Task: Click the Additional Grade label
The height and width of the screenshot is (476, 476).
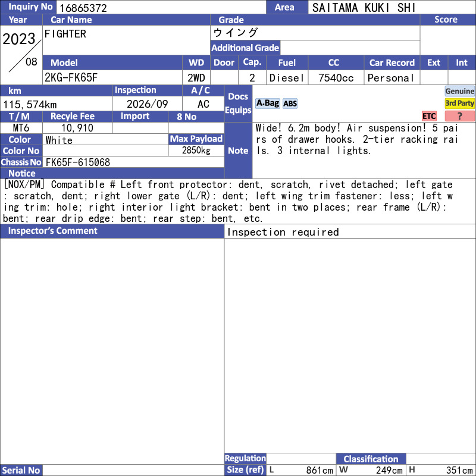Action: pyautogui.click(x=245, y=48)
